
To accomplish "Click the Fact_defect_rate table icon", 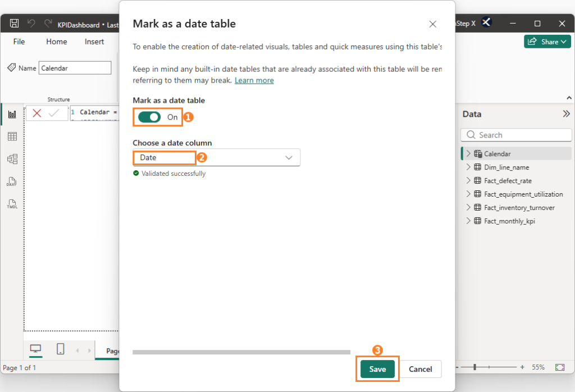I will coord(477,180).
